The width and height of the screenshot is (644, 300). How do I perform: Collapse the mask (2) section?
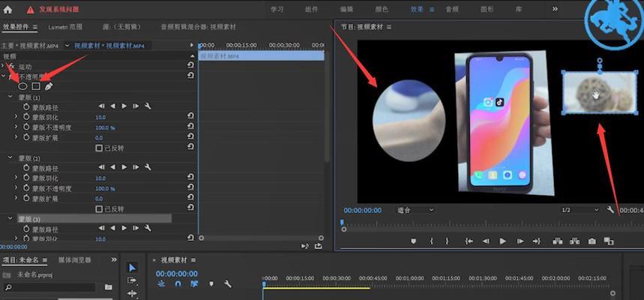click(10, 157)
